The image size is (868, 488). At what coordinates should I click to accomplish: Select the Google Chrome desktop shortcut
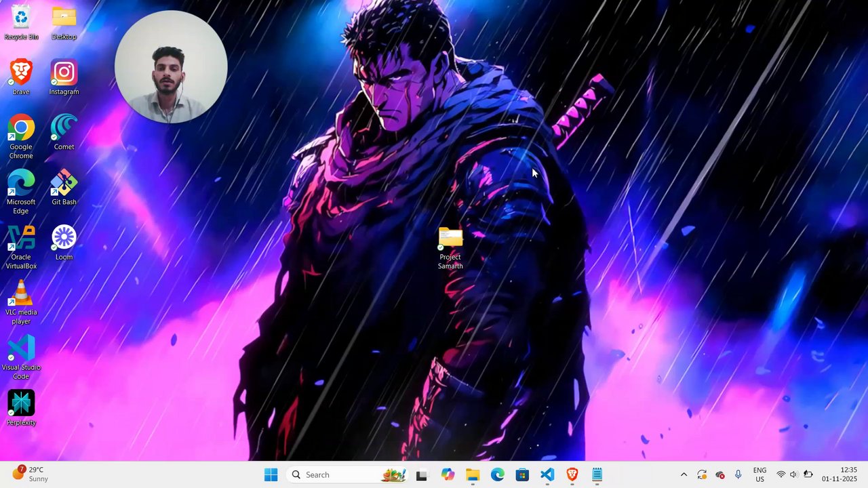(21, 137)
